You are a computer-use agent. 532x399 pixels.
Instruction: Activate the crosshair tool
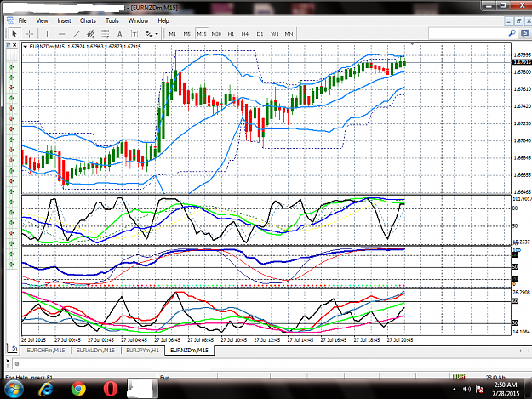pos(30,34)
